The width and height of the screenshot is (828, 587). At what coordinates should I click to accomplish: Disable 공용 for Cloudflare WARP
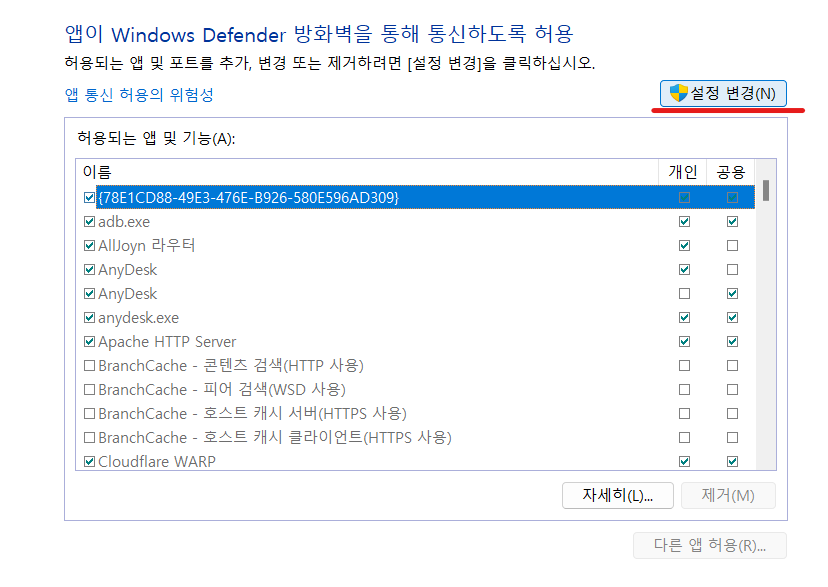click(x=732, y=461)
